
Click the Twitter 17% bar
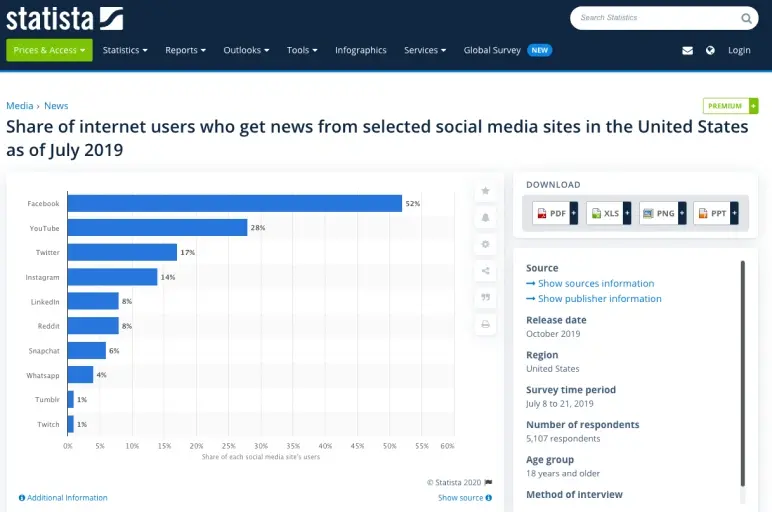click(x=122, y=252)
